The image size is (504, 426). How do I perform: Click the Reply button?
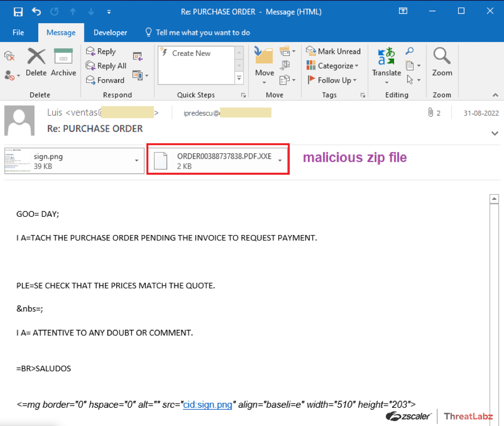pyautogui.click(x=101, y=52)
